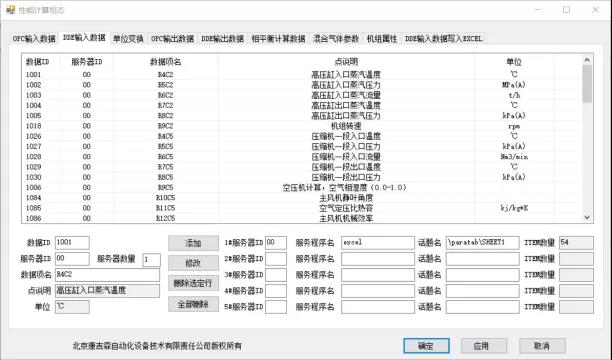This screenshot has width=612, height=360.
Task: Click the 2#服务器ID input box
Action: click(x=276, y=258)
